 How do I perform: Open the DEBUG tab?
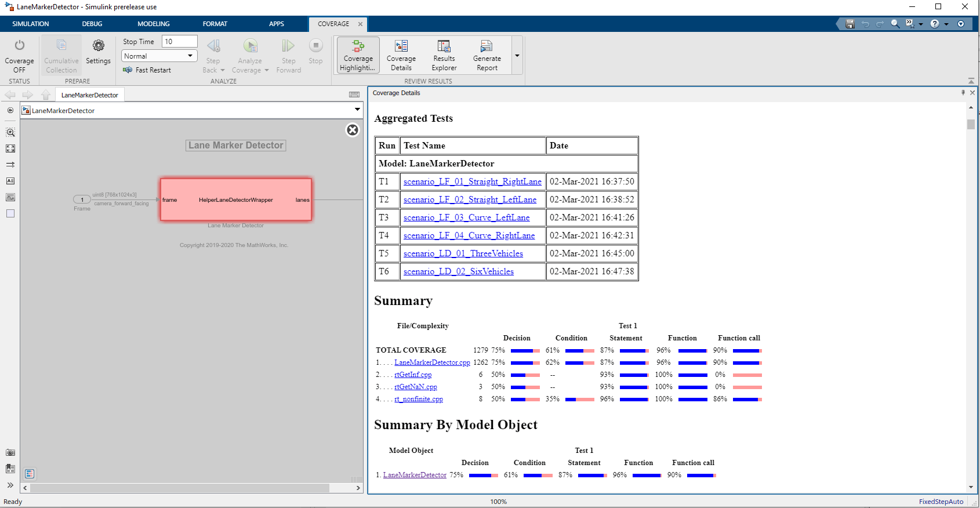click(92, 24)
